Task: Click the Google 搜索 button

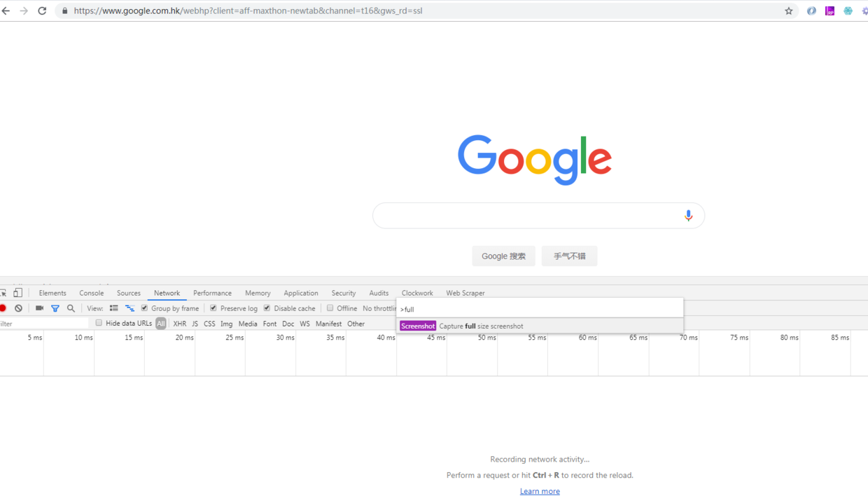Action: 504,256
